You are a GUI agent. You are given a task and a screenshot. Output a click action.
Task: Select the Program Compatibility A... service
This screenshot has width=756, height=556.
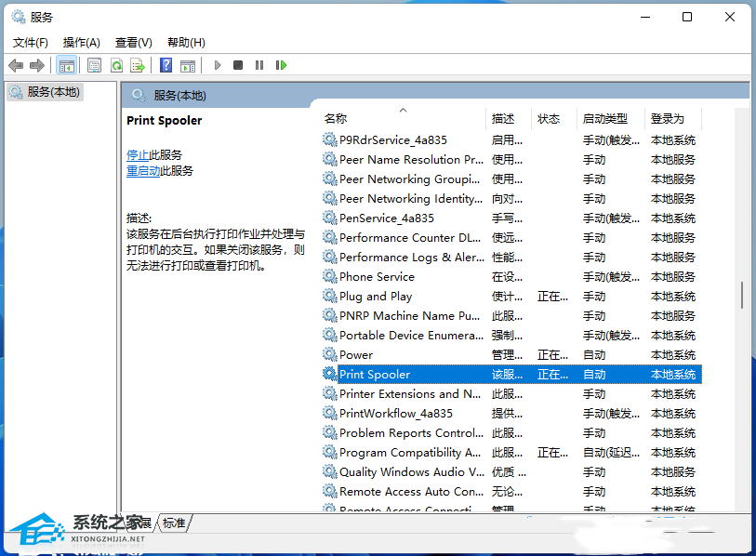click(x=511, y=452)
